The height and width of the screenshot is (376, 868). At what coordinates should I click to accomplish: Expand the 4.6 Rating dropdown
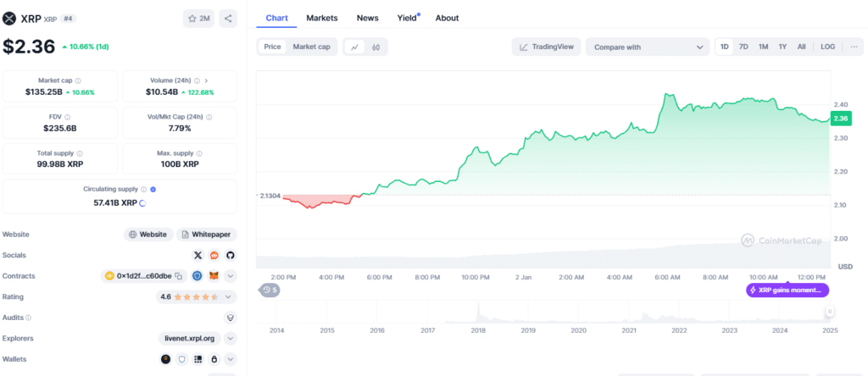click(x=229, y=297)
